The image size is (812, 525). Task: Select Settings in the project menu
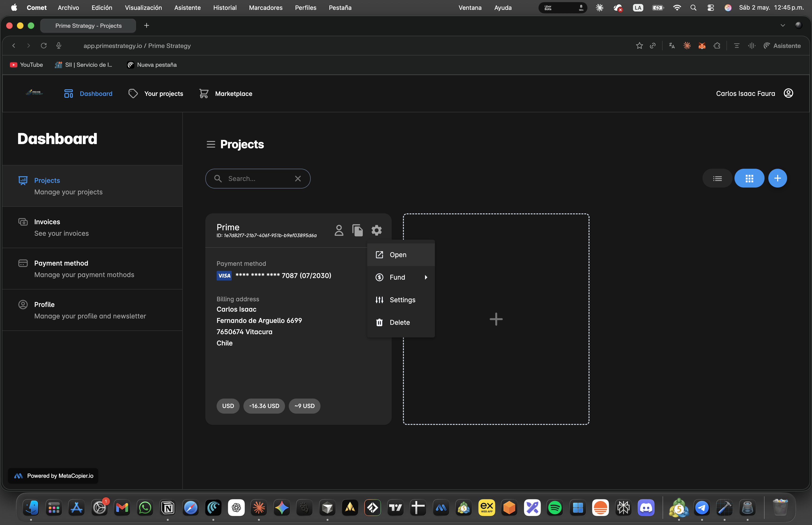tap(401, 300)
